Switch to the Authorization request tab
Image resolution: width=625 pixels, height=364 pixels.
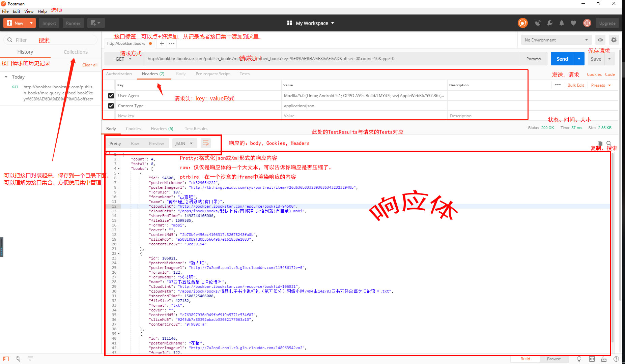(119, 74)
